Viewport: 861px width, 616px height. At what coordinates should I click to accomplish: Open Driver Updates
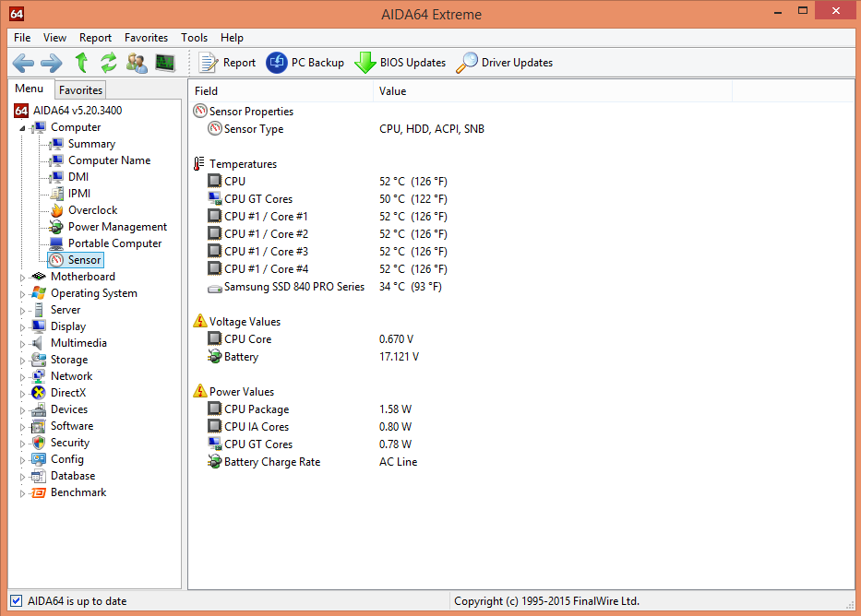pyautogui.click(x=505, y=63)
